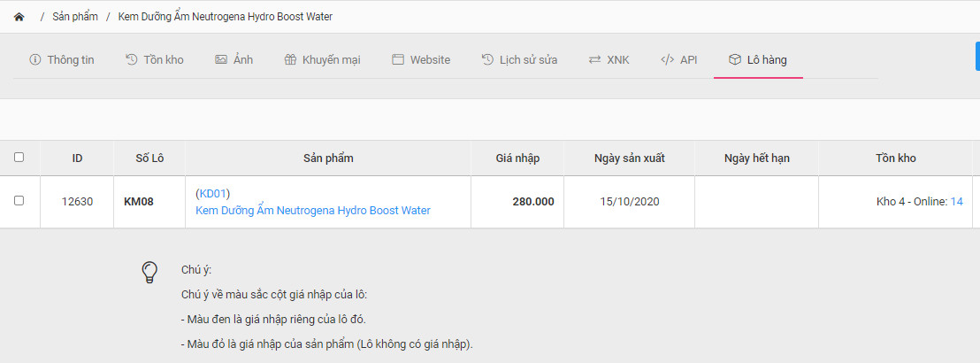Select the Kho 4 - Online text

[x=911, y=202]
